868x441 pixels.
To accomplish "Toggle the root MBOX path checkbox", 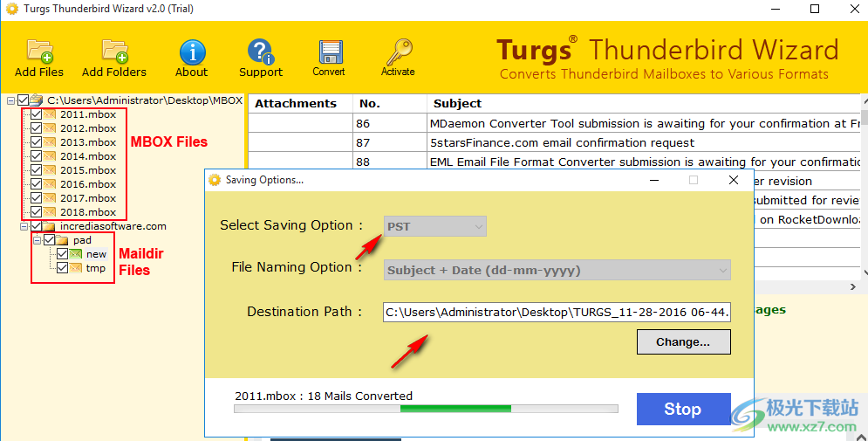I will coord(23,100).
